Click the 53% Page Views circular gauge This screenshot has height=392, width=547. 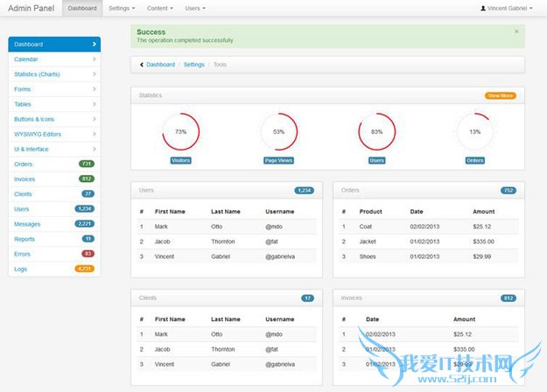coord(278,132)
